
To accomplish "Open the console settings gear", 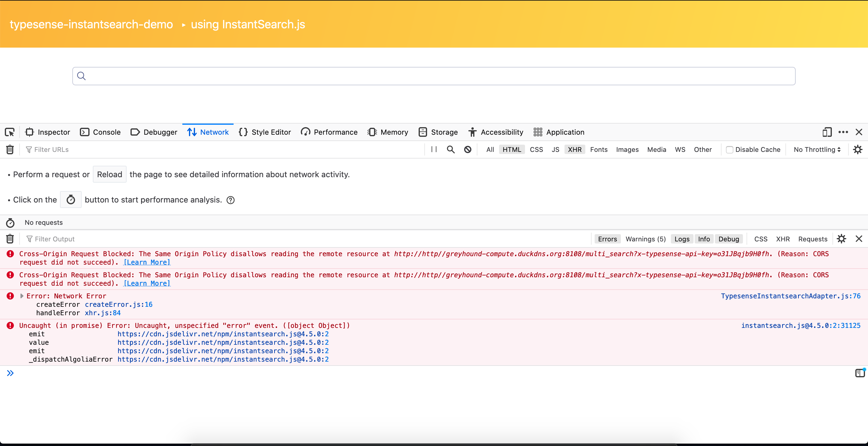I will click(x=841, y=239).
